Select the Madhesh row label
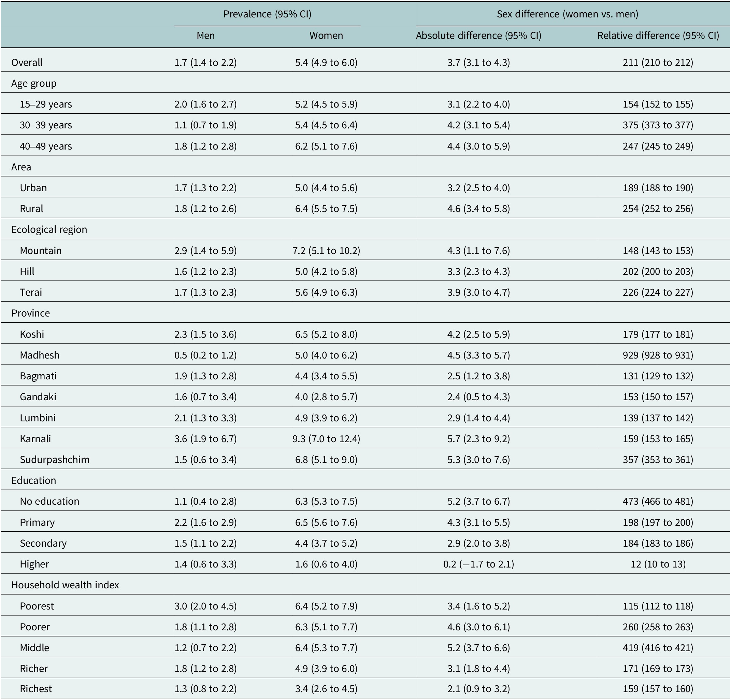This screenshot has width=731, height=700. tap(40, 355)
